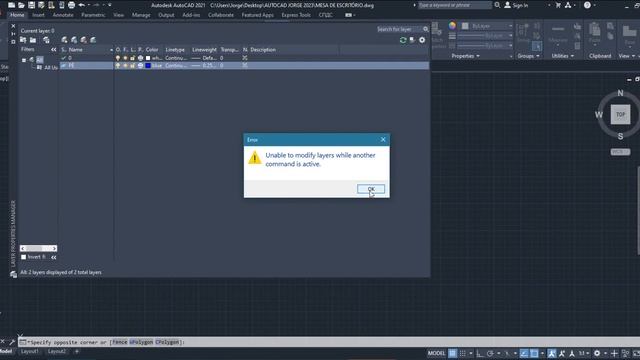
Task: Click the layer list Refresh icon
Action: tap(403, 40)
